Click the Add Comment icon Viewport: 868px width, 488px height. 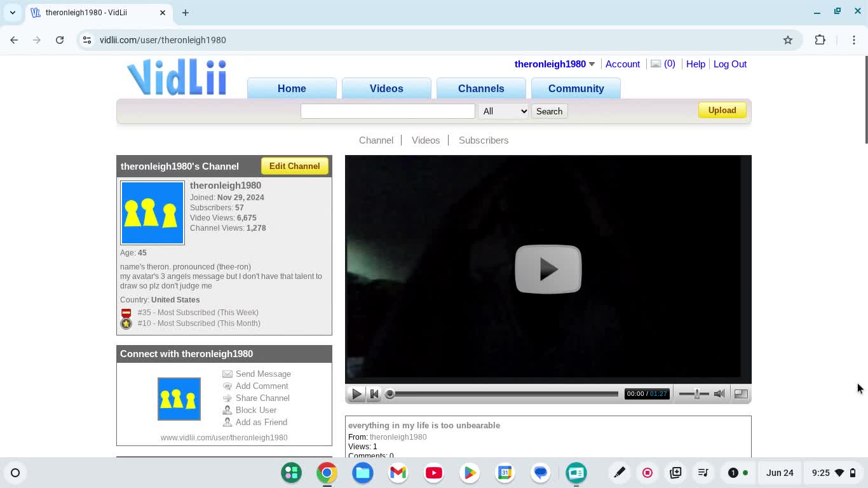click(x=227, y=386)
